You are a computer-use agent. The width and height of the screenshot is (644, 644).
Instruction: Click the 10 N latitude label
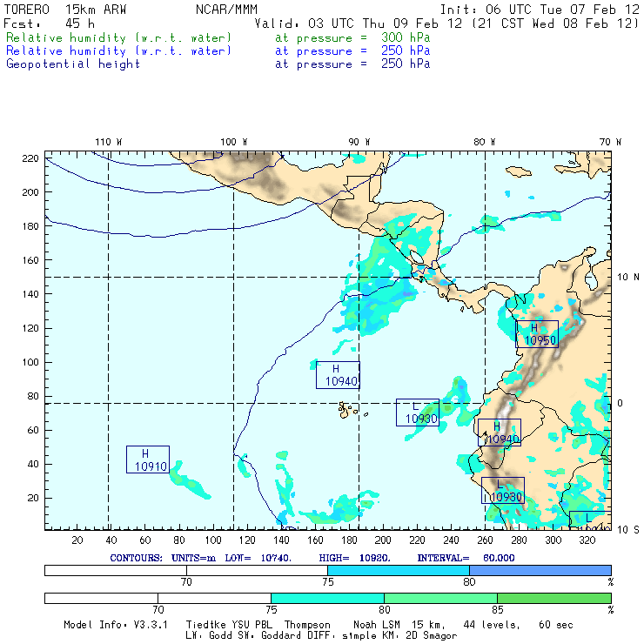tap(628, 278)
